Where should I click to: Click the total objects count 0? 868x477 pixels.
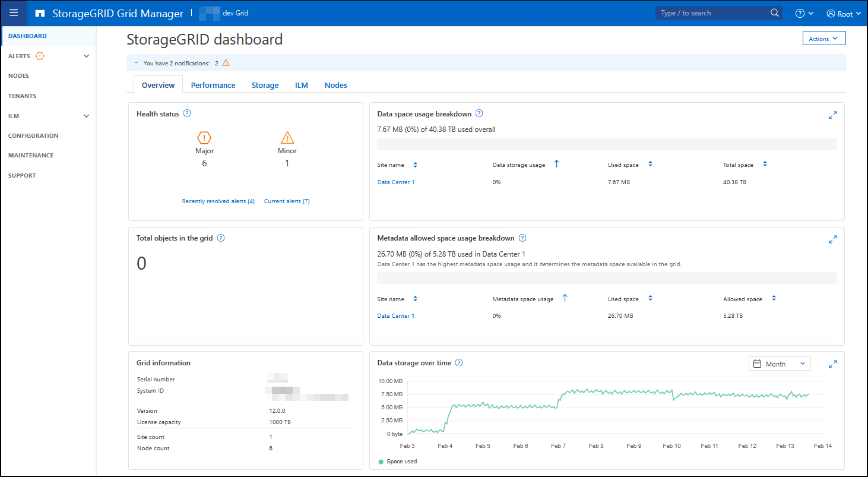point(141,263)
